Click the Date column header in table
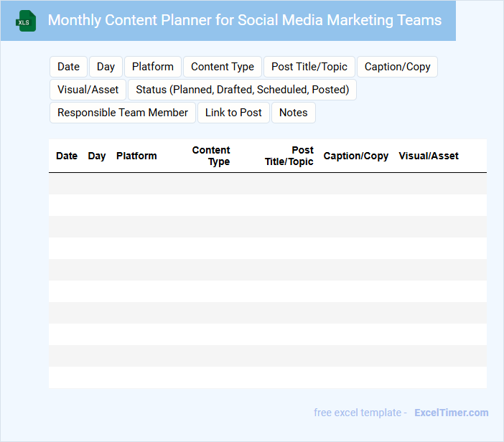 coord(67,156)
